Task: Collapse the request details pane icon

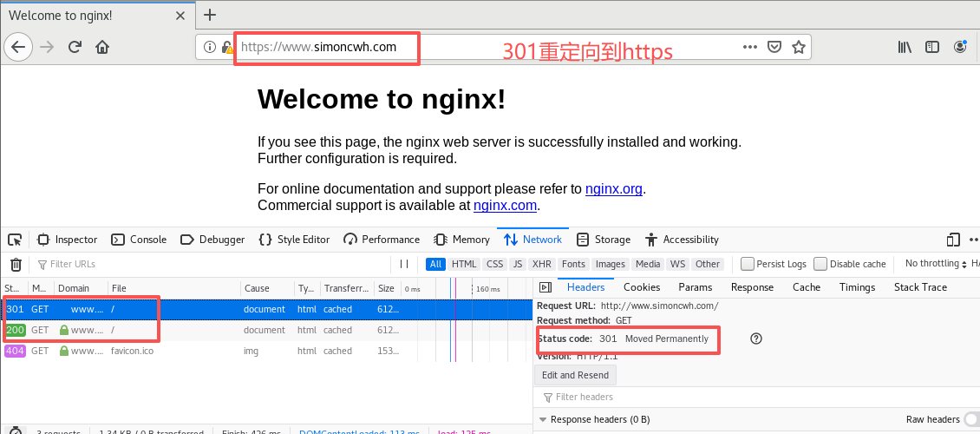Action: tap(546, 287)
